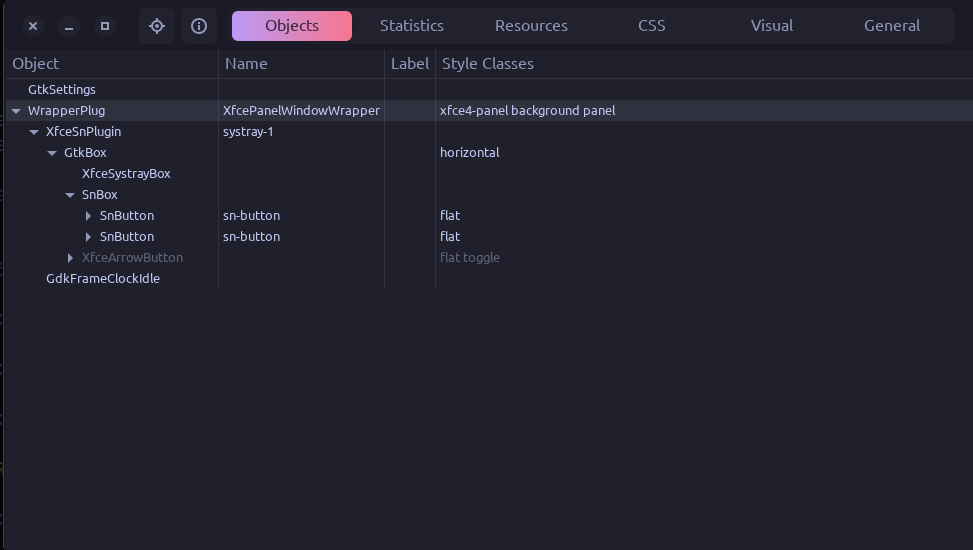This screenshot has width=973, height=550.
Task: Collapse the GtkBox node
Action: coord(52,153)
